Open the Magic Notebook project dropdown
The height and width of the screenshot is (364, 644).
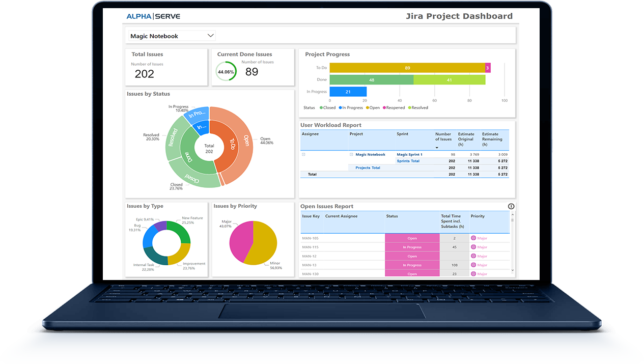[171, 36]
